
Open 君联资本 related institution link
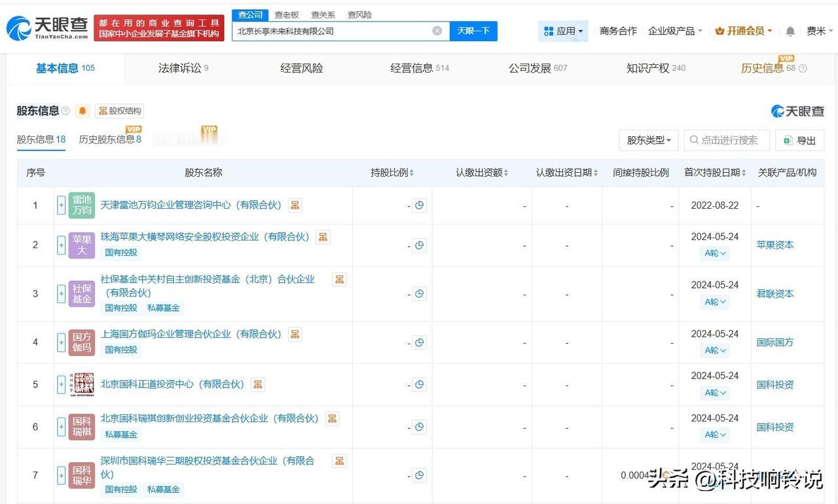(775, 294)
